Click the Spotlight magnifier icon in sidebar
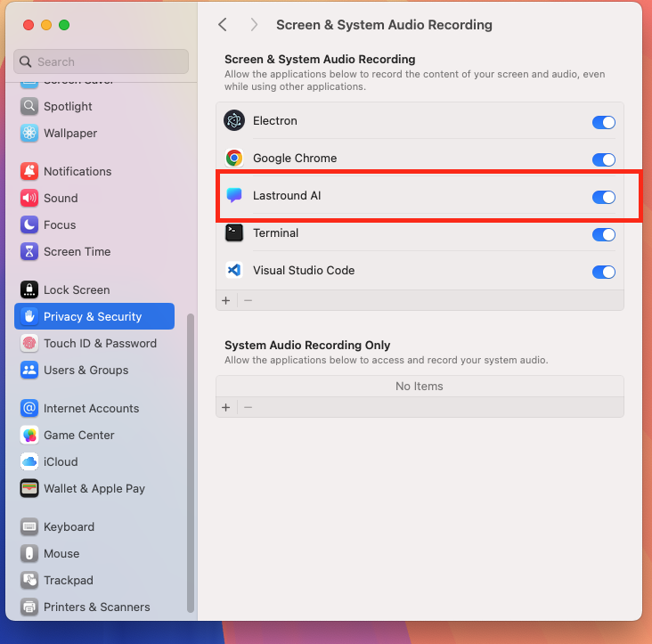 click(x=29, y=106)
